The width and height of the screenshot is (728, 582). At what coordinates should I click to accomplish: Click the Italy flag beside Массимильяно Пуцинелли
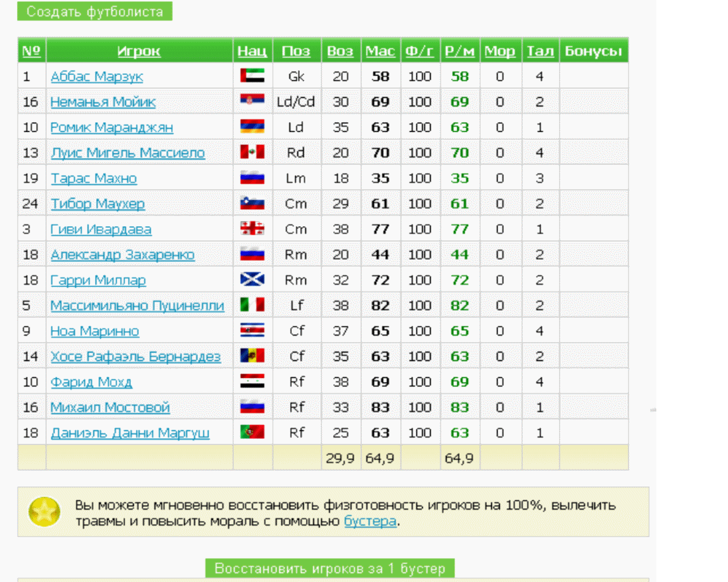coord(252,305)
